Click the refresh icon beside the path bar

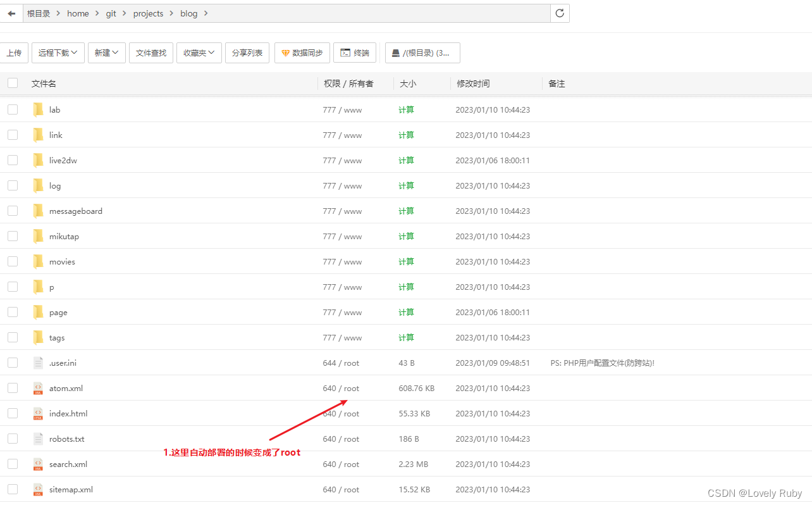[x=560, y=13]
